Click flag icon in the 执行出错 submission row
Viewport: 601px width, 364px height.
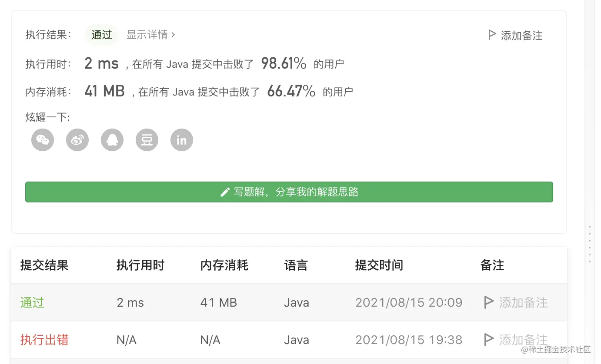(489, 340)
